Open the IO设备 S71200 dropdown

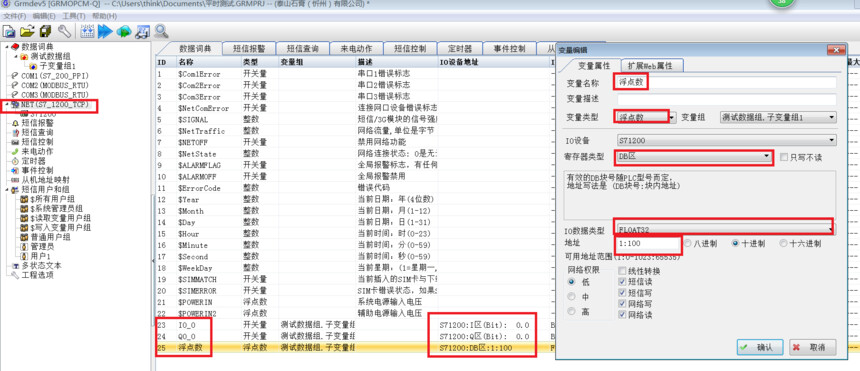click(x=727, y=140)
